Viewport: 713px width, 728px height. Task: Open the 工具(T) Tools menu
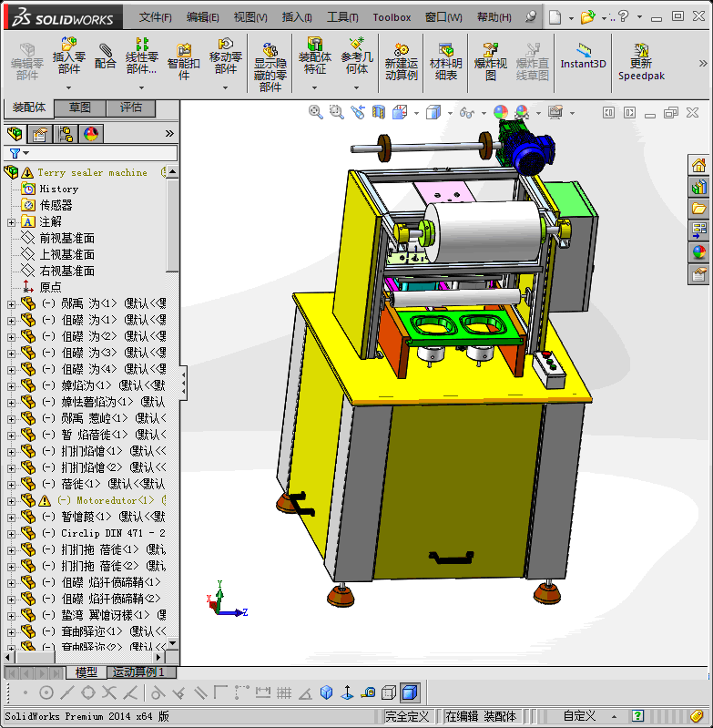click(x=342, y=17)
